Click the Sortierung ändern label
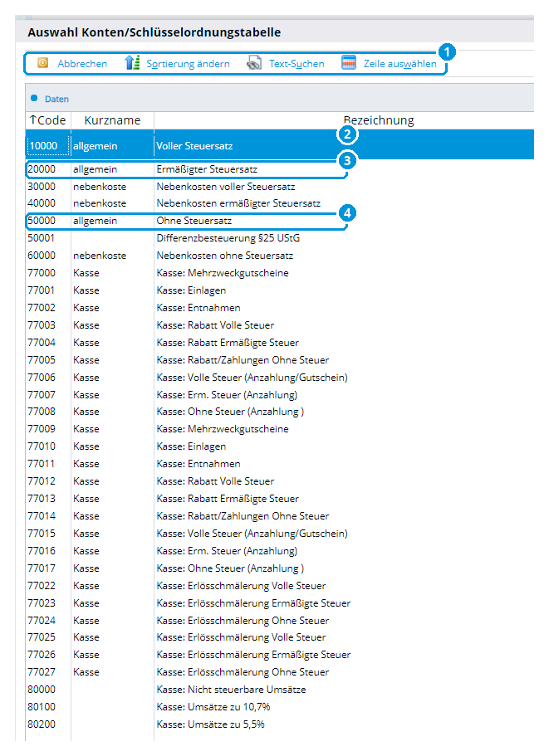The image size is (549, 756). pyautogui.click(x=189, y=64)
